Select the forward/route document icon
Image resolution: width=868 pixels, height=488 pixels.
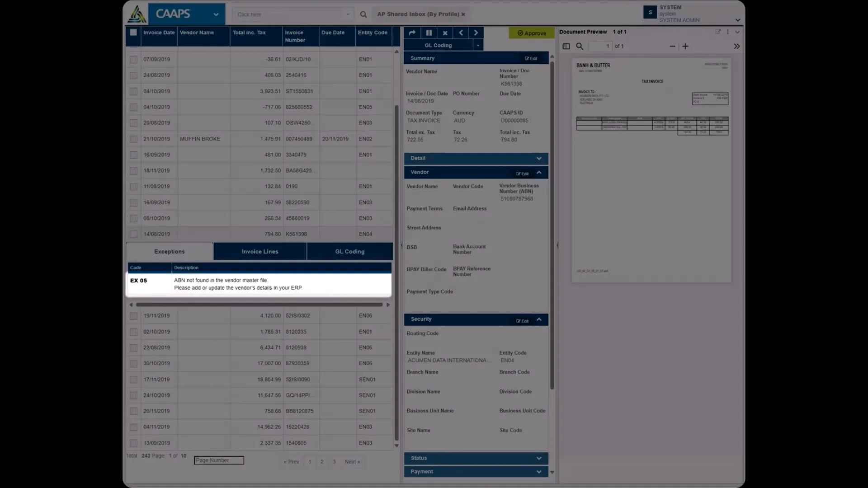(x=412, y=33)
